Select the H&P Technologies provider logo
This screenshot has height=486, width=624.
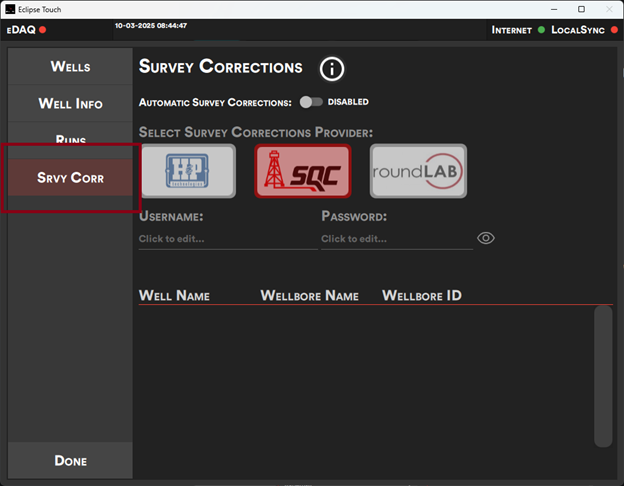[188, 171]
